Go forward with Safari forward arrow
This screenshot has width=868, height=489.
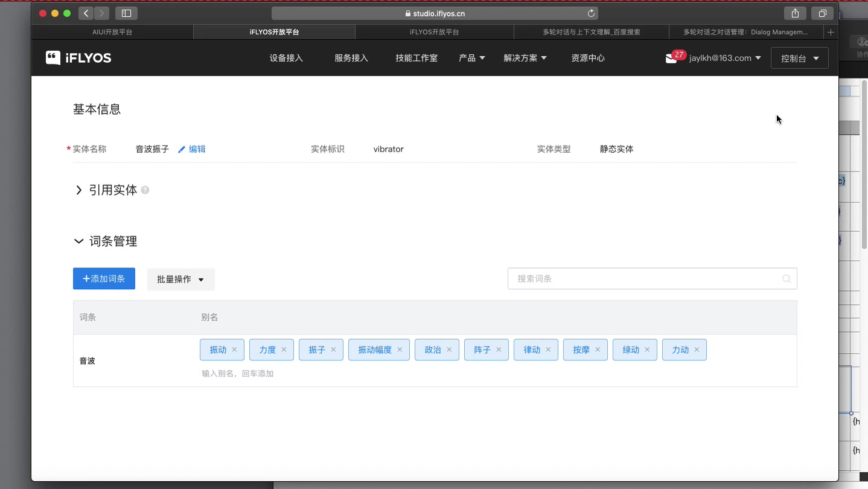click(101, 13)
